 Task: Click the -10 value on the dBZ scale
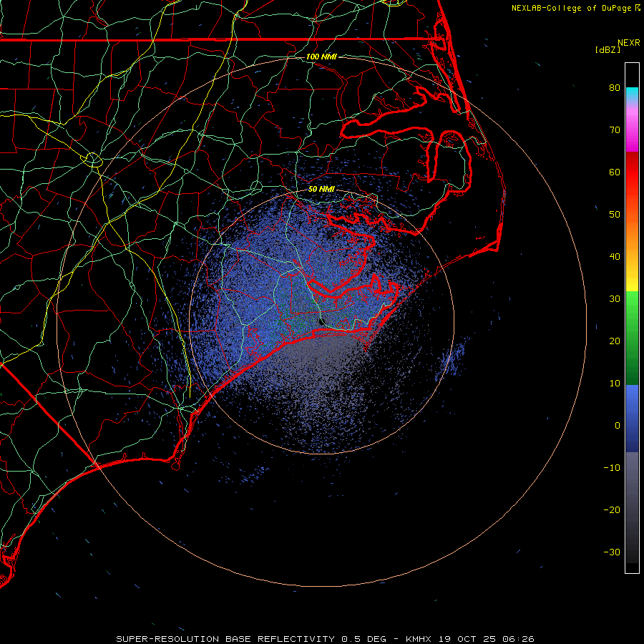pos(612,468)
